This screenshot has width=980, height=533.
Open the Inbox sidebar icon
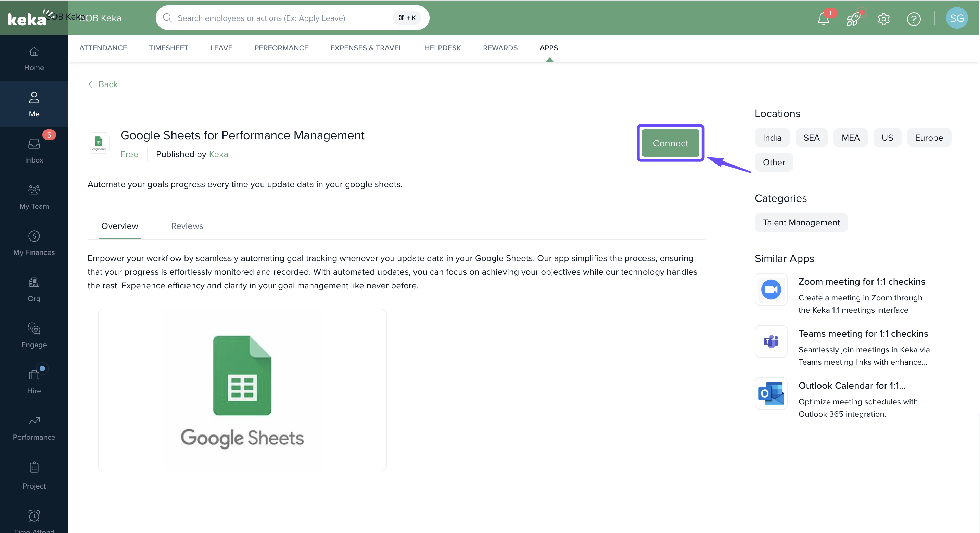pos(34,150)
